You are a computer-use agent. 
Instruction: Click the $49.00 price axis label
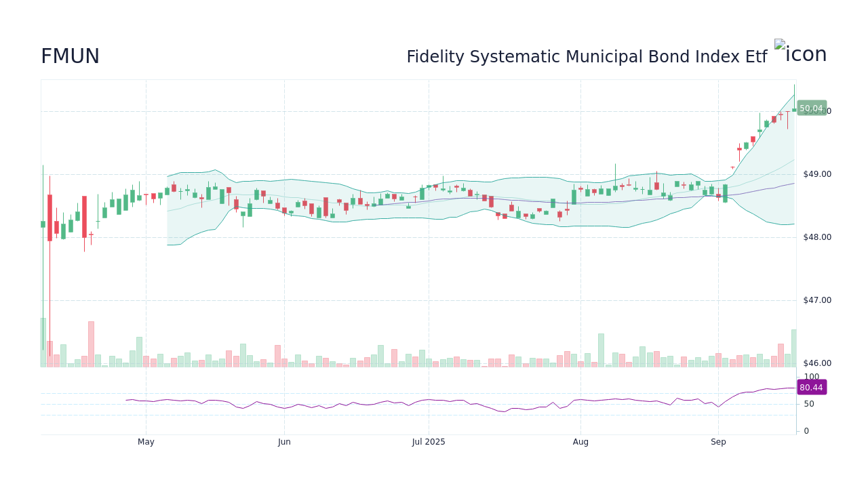817,174
